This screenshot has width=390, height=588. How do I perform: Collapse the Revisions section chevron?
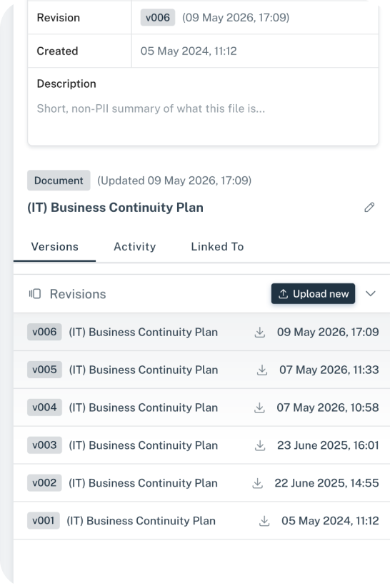[371, 293]
